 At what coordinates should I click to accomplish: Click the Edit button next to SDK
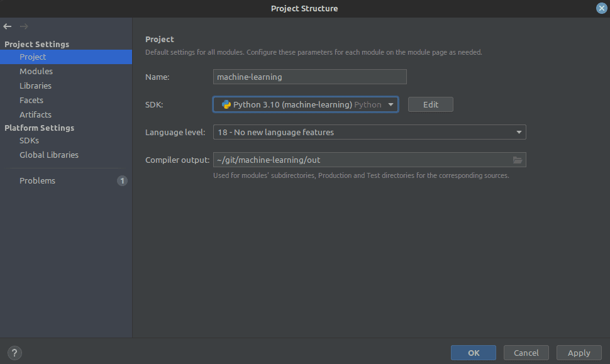(x=430, y=104)
